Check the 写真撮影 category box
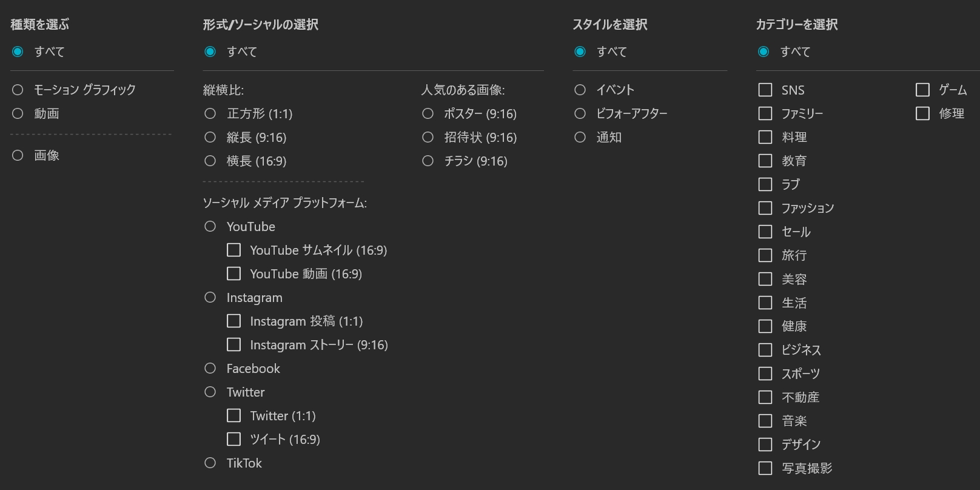This screenshot has width=980, height=490. (765, 468)
